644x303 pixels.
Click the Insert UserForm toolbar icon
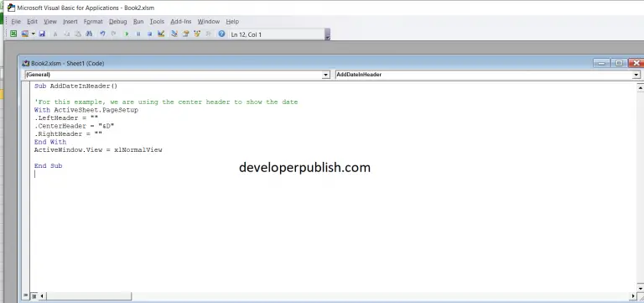click(25, 34)
